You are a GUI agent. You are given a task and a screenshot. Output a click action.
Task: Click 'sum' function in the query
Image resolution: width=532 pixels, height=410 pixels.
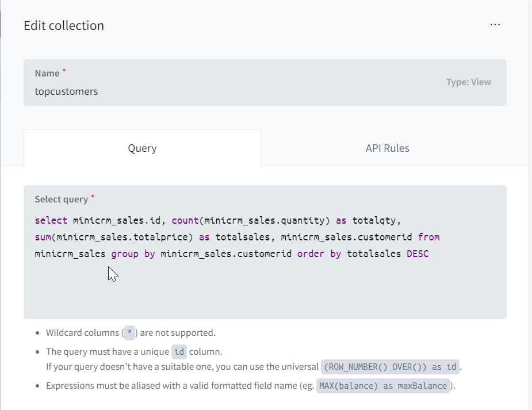(x=43, y=237)
